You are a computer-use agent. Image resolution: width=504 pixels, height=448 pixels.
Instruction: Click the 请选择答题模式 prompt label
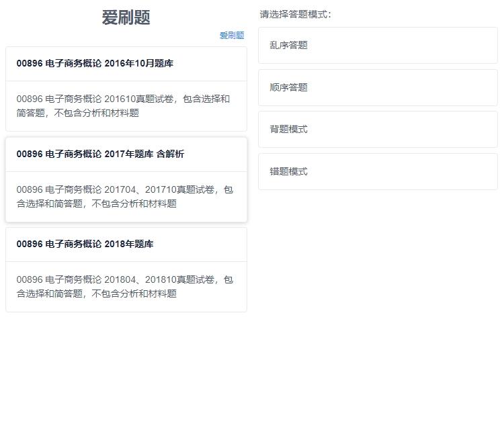click(296, 14)
